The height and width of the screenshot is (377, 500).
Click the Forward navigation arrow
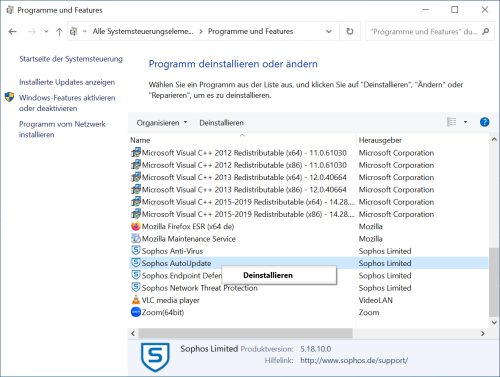pos(32,32)
